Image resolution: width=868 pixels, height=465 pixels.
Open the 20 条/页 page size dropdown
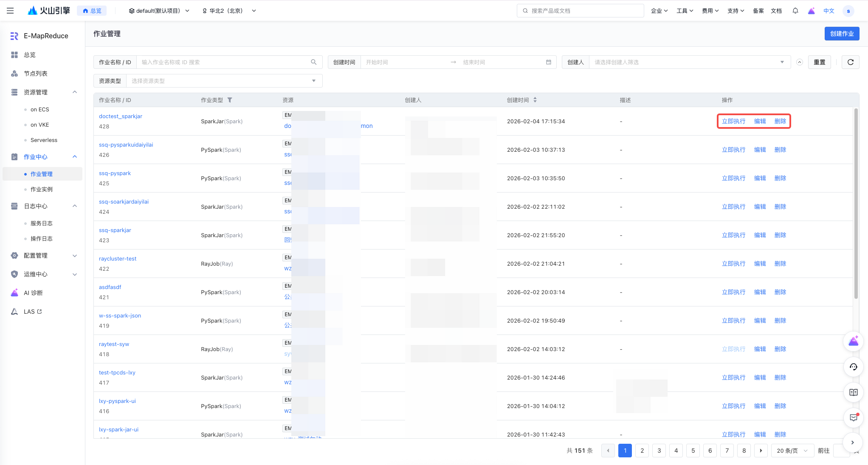792,451
